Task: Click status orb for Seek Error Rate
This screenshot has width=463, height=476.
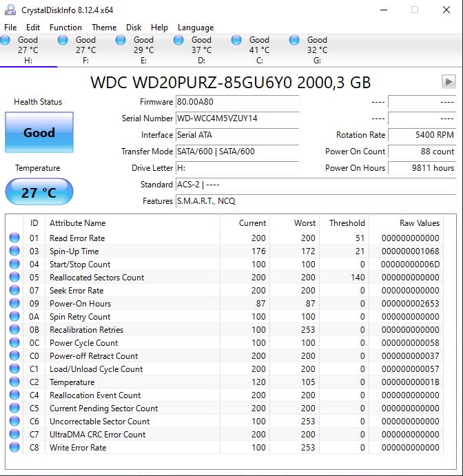Action: (x=14, y=290)
